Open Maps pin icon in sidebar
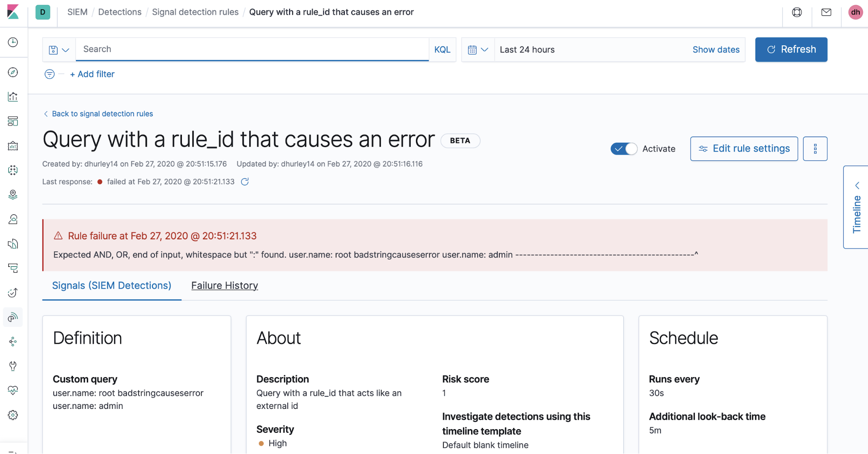 point(13,194)
